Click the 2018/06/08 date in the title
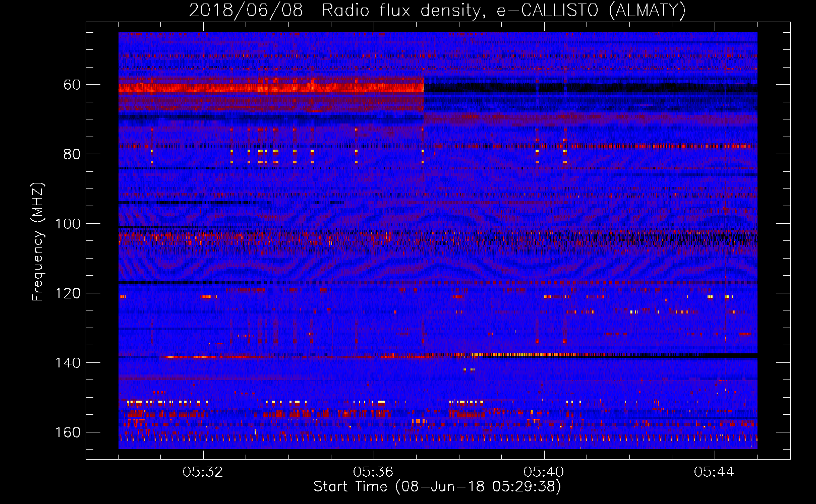 (x=246, y=11)
